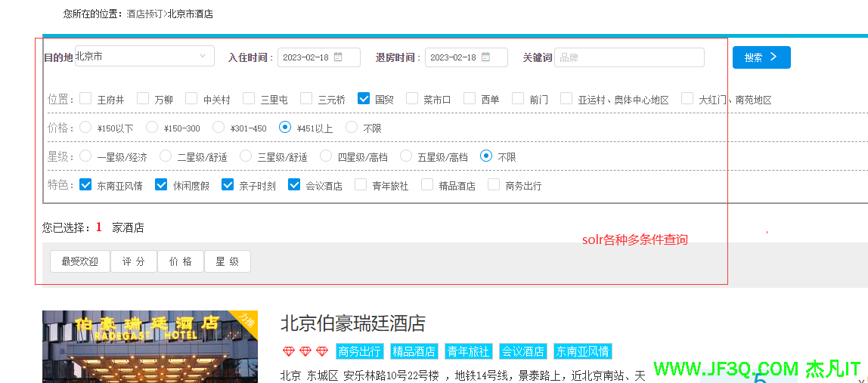868x383 pixels.
Task: Sort hotels by 评分 tab
Action: [133, 261]
